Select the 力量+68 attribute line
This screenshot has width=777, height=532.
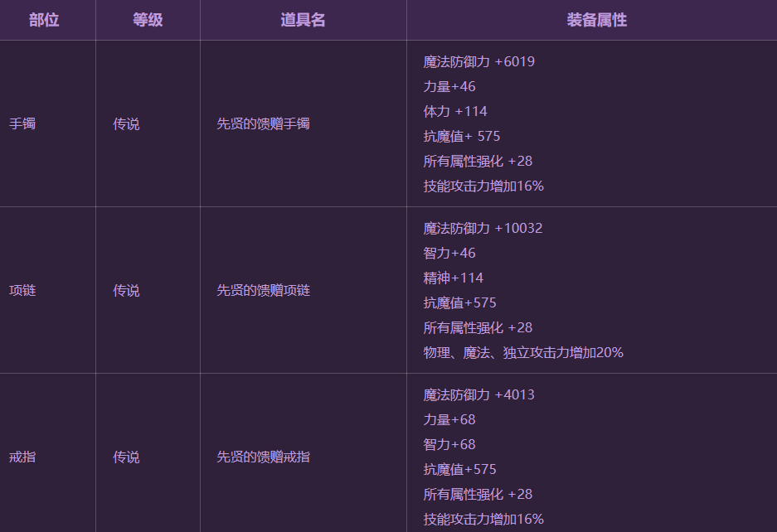(x=449, y=420)
